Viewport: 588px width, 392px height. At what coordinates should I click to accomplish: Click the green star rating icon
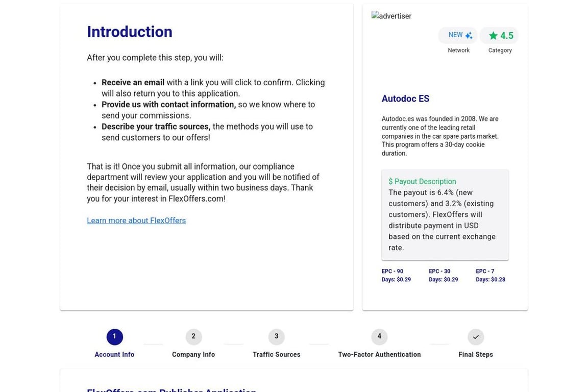[493, 36]
